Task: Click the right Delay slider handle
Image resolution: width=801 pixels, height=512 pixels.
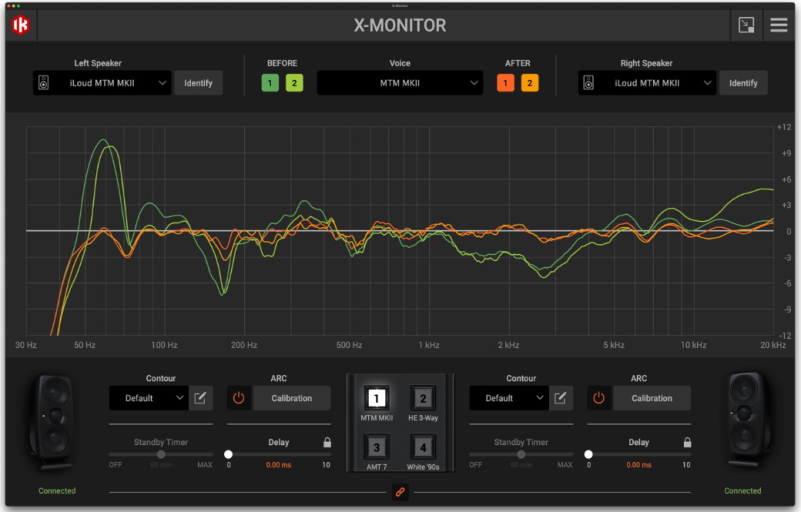Action: coord(588,454)
